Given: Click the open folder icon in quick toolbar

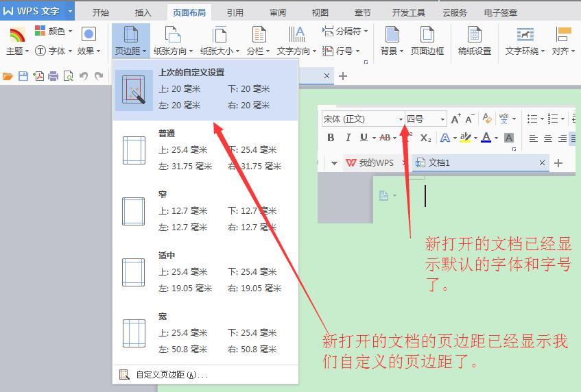Looking at the screenshot, I should click(x=8, y=76).
